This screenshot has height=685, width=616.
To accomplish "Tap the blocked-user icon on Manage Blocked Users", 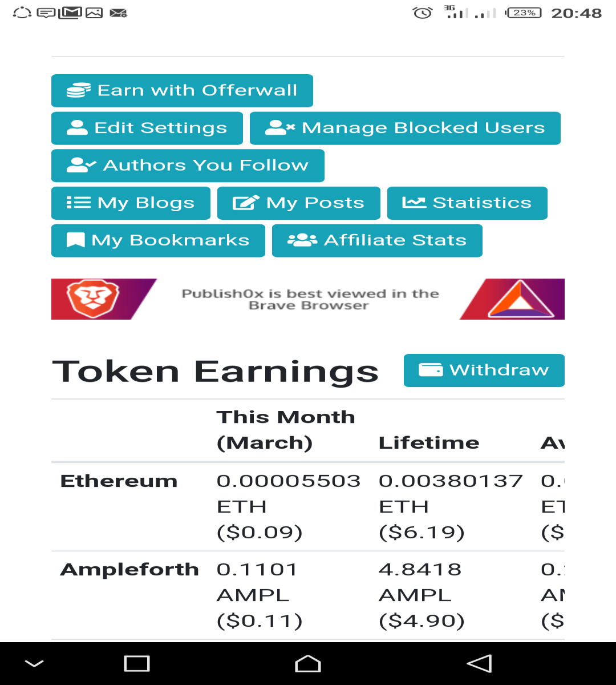I will pyautogui.click(x=280, y=128).
